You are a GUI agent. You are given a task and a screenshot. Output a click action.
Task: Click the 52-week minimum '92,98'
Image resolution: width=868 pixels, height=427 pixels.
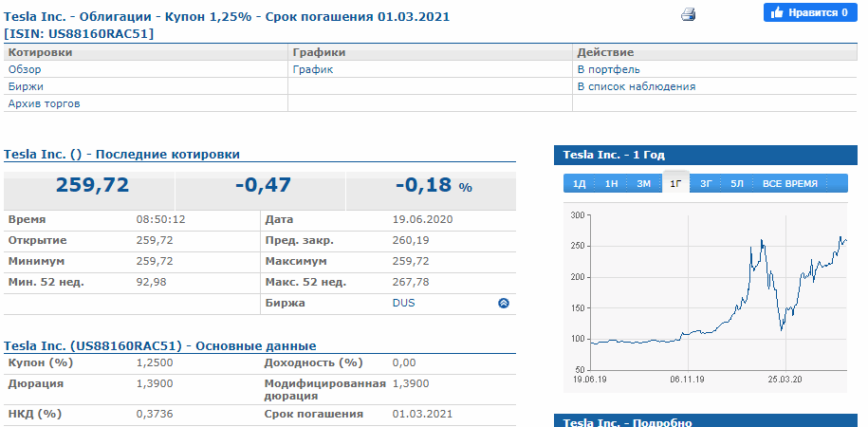click(151, 283)
